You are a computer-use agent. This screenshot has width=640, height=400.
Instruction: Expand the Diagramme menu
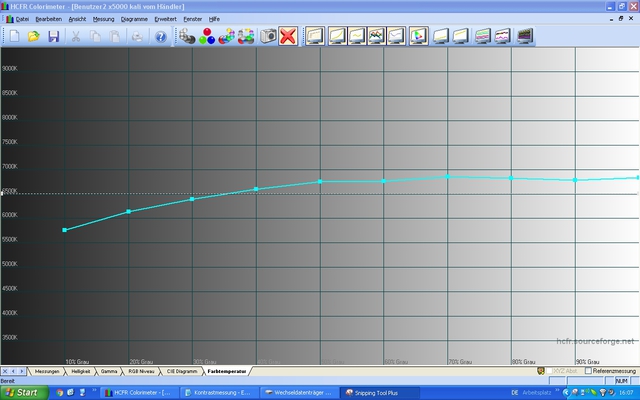click(134, 19)
